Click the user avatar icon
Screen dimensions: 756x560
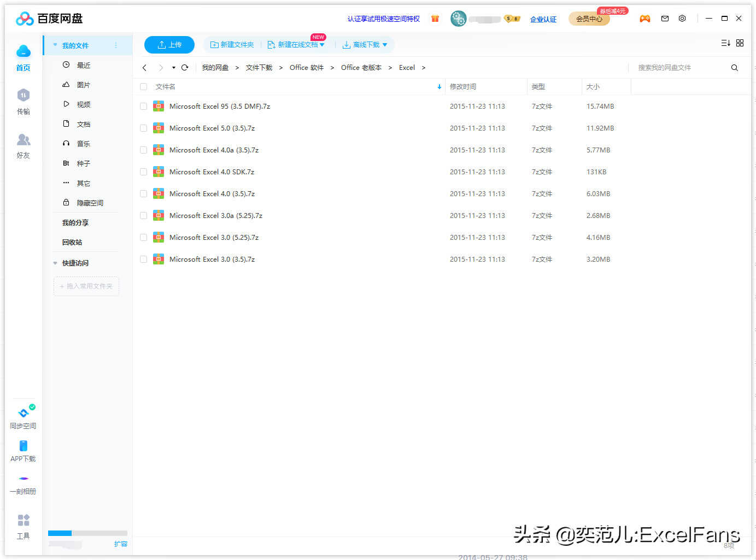click(x=459, y=19)
